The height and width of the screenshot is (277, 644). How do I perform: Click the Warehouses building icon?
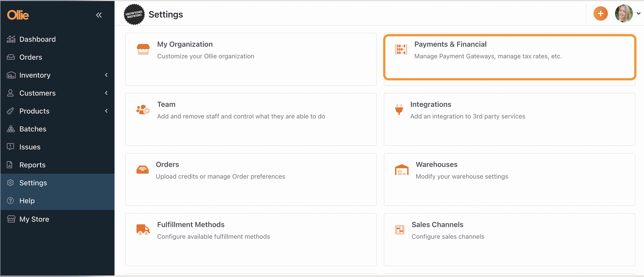[402, 170]
